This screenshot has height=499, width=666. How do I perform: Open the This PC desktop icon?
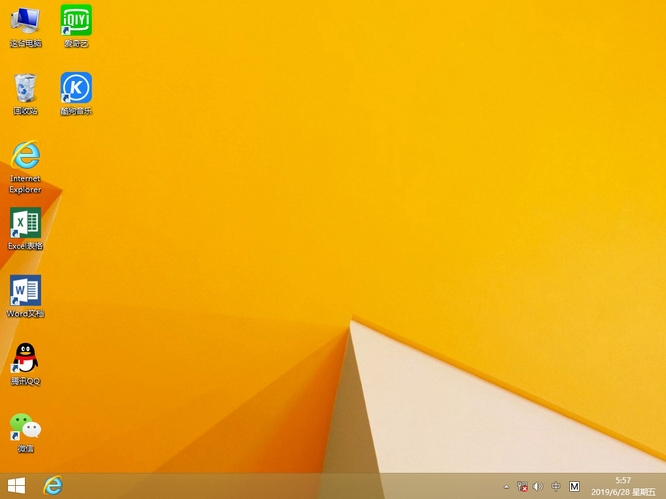[25, 27]
